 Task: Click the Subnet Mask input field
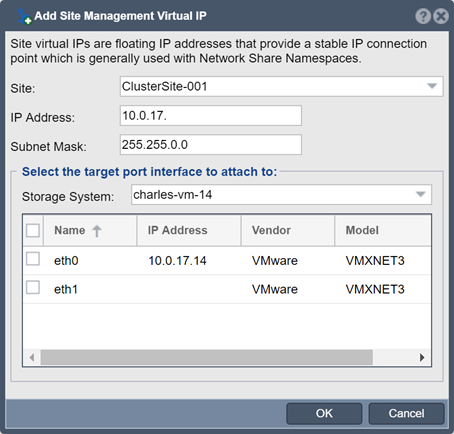[x=211, y=145]
